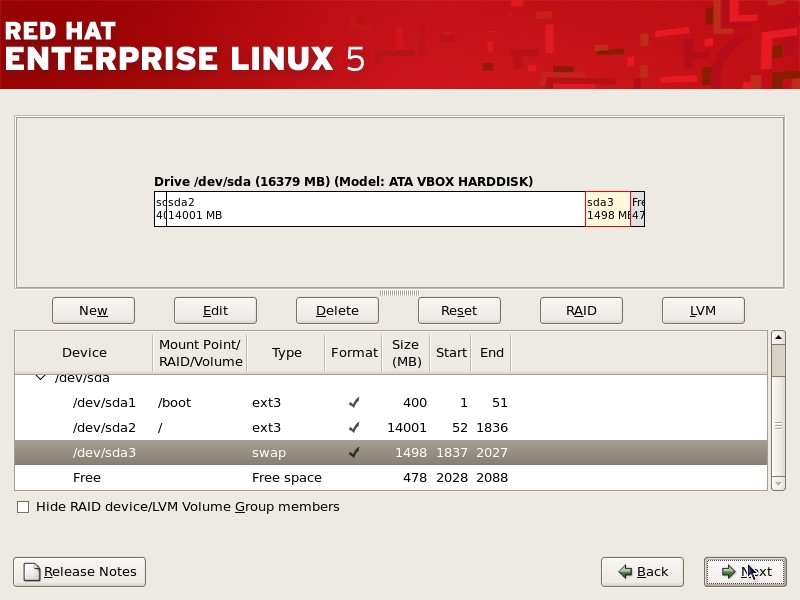Click the format checkmark of /dev/sda1
Screen dimensions: 800x600
click(x=354, y=403)
